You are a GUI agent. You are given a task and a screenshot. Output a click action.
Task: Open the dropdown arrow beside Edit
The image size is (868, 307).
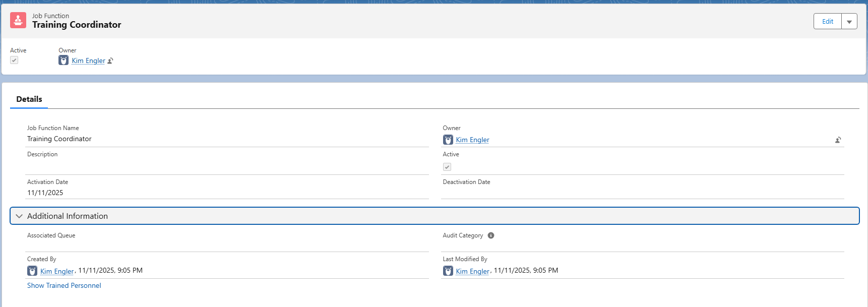tap(849, 22)
